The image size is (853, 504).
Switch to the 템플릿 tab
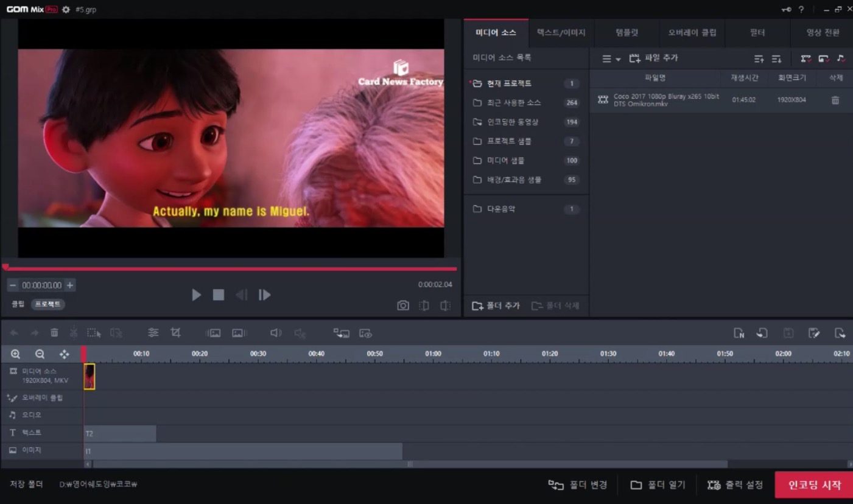pos(627,32)
